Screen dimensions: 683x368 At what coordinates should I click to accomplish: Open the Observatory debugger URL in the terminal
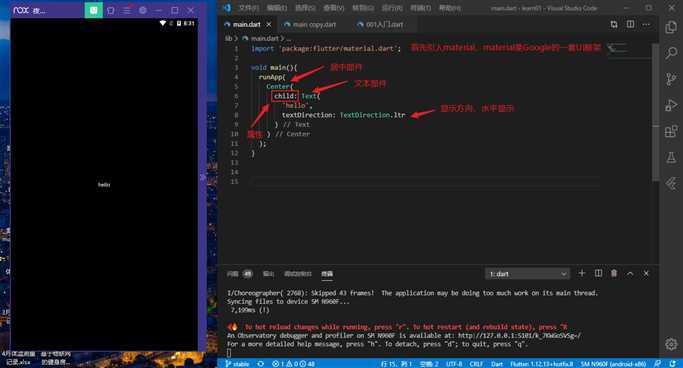click(x=519, y=336)
